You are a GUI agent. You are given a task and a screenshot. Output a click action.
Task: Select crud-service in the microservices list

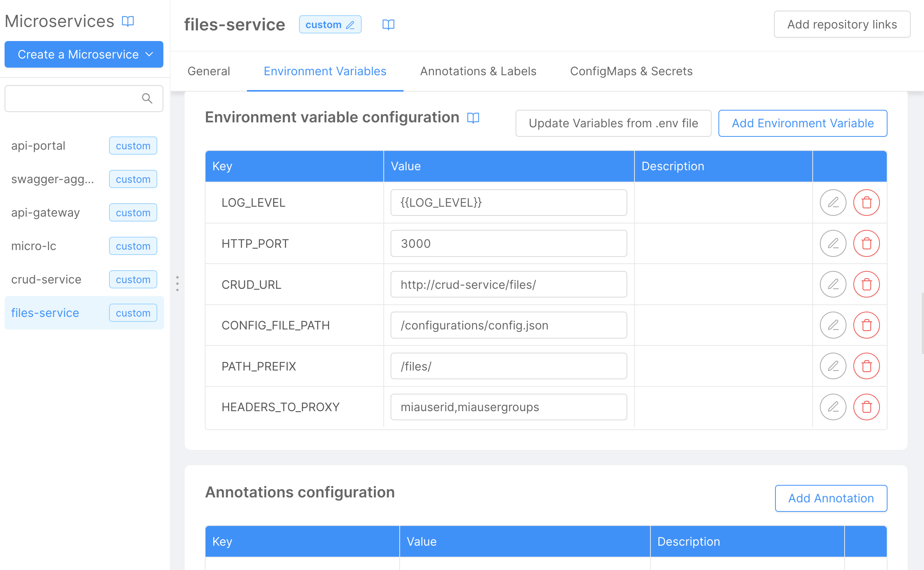(x=46, y=279)
